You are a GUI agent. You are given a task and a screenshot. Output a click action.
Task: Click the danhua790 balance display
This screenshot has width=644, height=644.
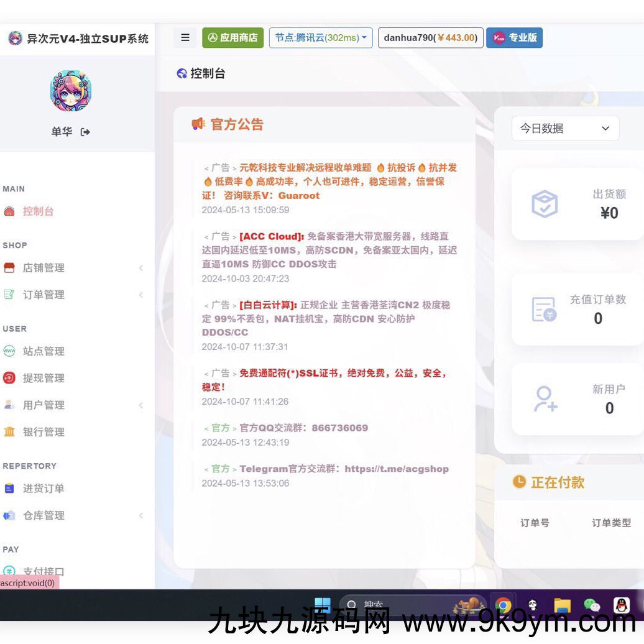[430, 37]
